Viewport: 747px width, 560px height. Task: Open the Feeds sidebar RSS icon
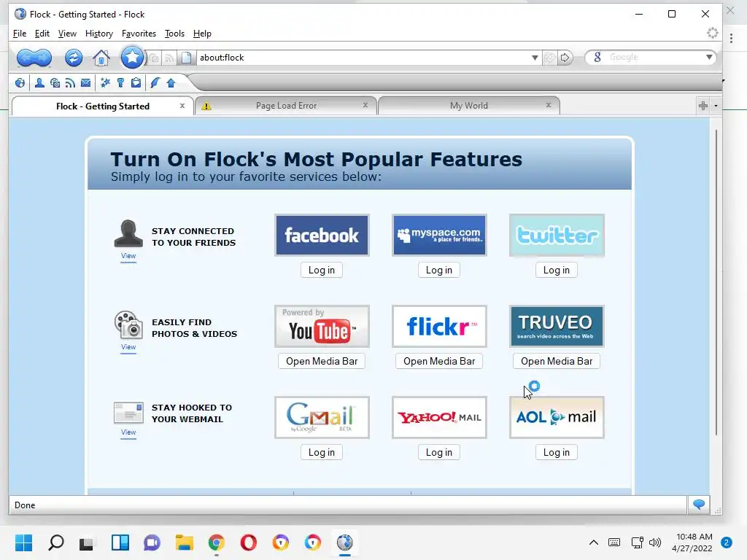coord(71,83)
